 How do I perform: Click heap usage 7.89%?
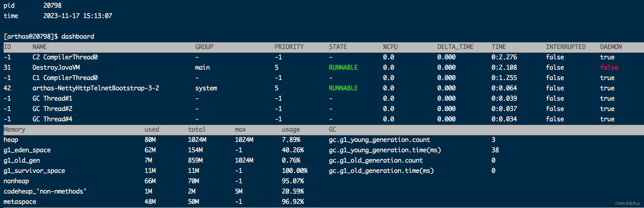point(291,140)
